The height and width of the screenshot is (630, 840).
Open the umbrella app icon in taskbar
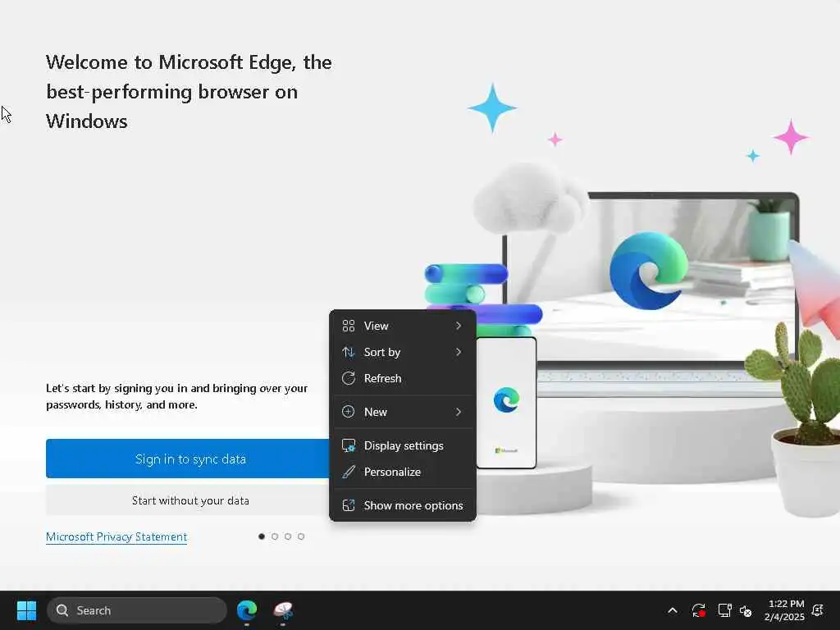coord(283,610)
